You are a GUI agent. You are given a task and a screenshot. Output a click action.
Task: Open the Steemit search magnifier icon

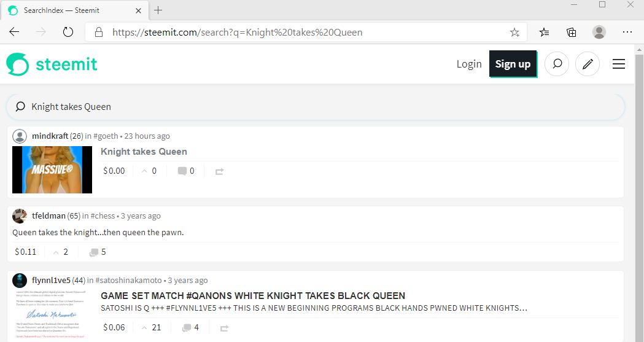[557, 64]
